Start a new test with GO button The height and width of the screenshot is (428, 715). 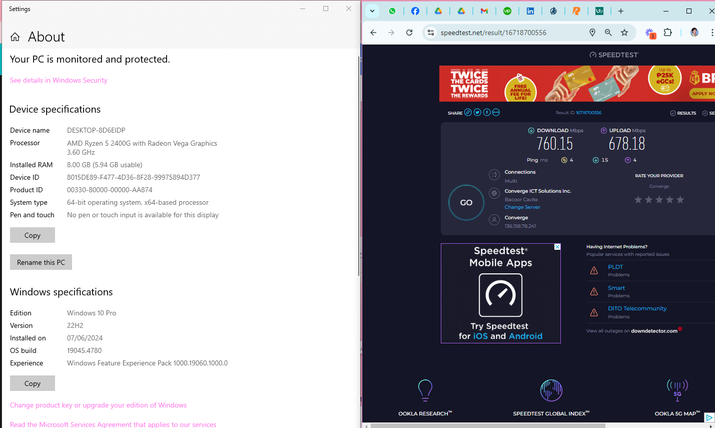[466, 203]
